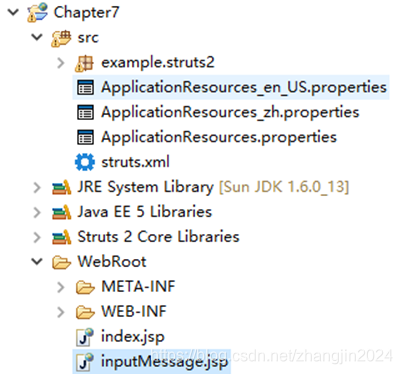This screenshot has width=402, height=374.
Task: Click the struts.xml gear icon
Action: pos(85,162)
